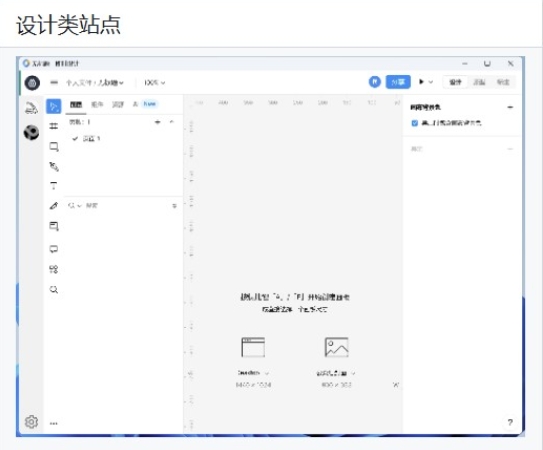The height and width of the screenshot is (450, 543).
Task: Open the AI tab with the New badge
Action: [x=145, y=104]
